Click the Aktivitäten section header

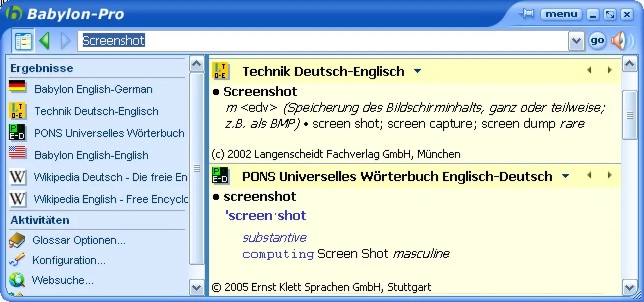(40, 220)
